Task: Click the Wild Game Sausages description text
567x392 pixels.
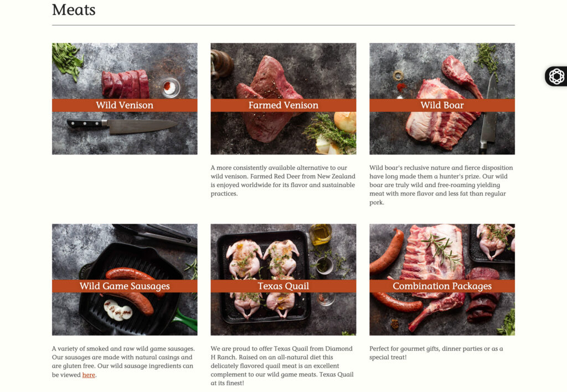Action: coord(123,362)
